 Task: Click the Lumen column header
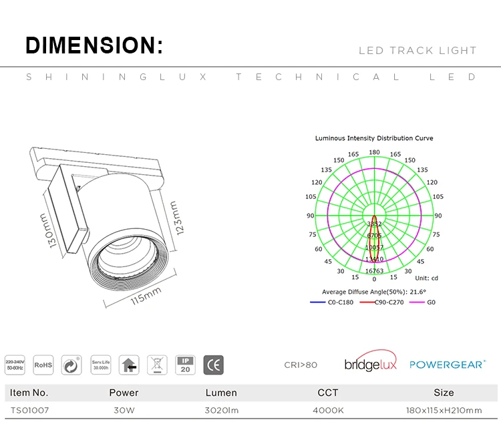(221, 393)
